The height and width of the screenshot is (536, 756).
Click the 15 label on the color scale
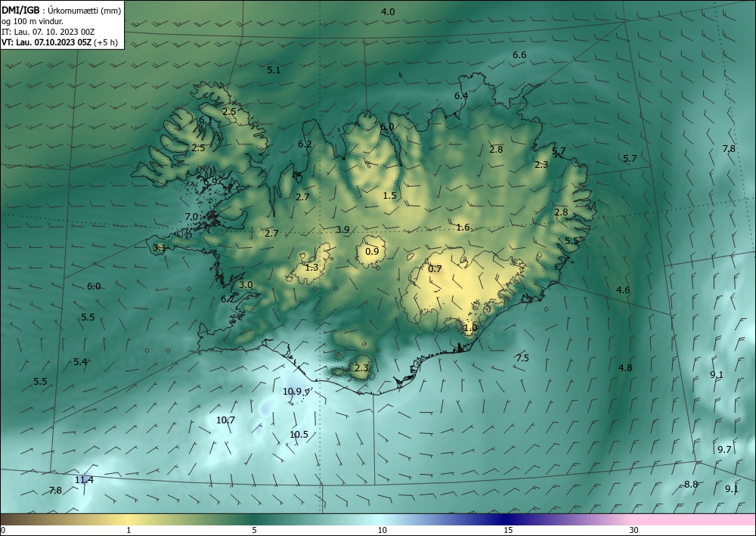508,530
